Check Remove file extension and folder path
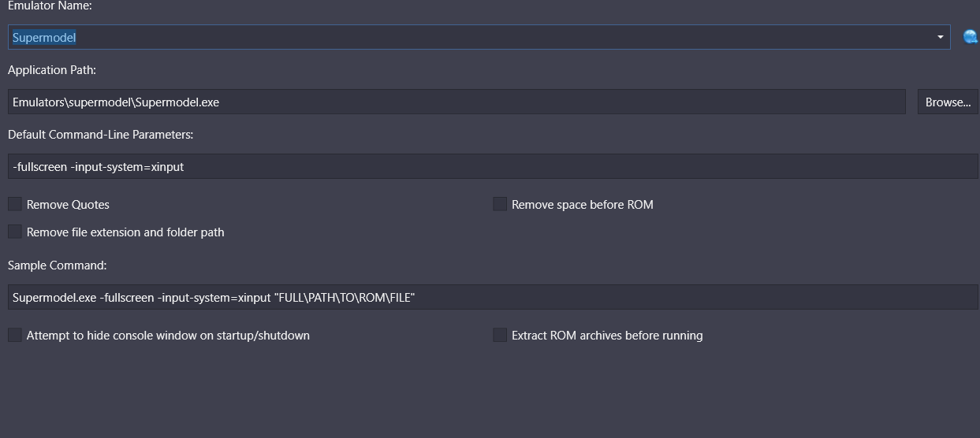Viewport: 980px width, 438px height. pos(15,232)
